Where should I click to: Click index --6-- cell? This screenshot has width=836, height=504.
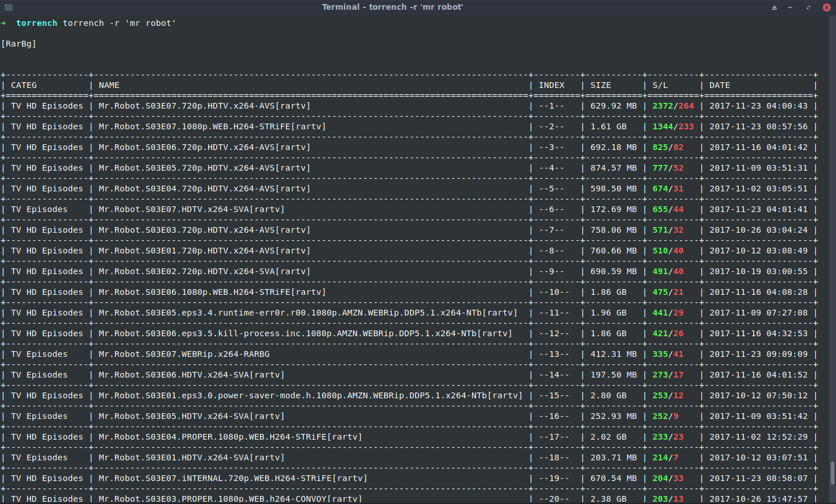pos(551,209)
